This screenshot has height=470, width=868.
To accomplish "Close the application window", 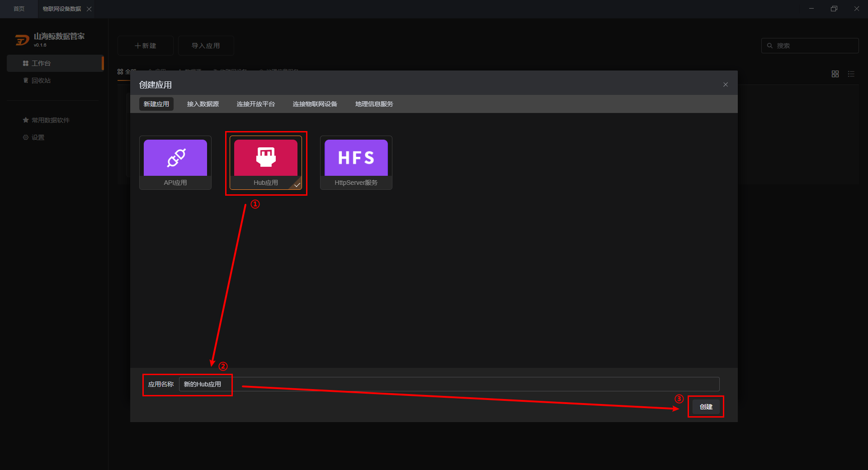I will 857,9.
